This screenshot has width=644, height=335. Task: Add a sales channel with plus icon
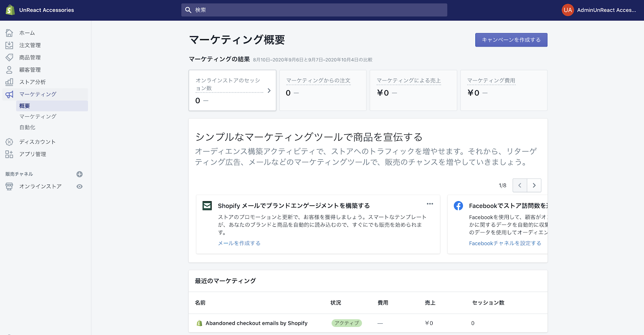click(80, 174)
